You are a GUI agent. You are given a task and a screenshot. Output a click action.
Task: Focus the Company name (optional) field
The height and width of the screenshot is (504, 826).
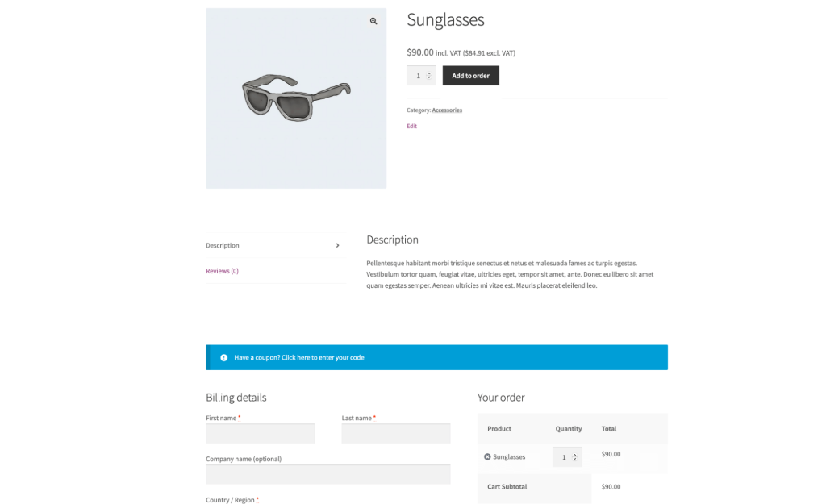[327, 474]
